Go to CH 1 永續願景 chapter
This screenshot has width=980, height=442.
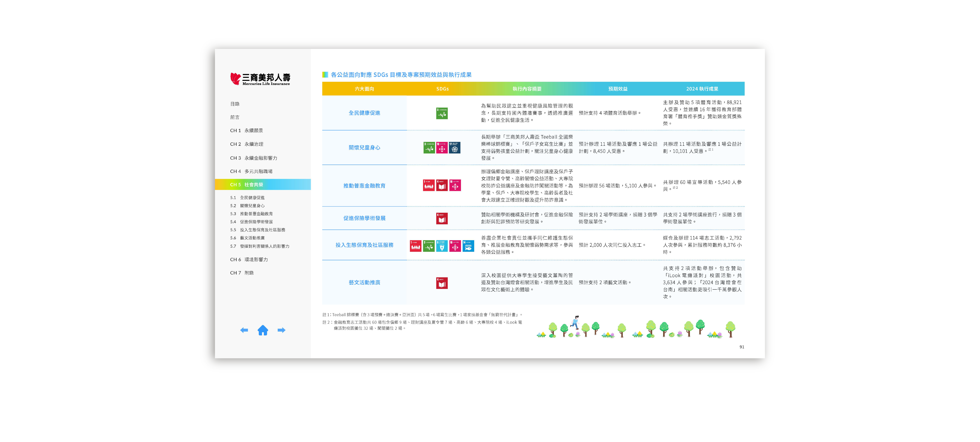tap(246, 131)
